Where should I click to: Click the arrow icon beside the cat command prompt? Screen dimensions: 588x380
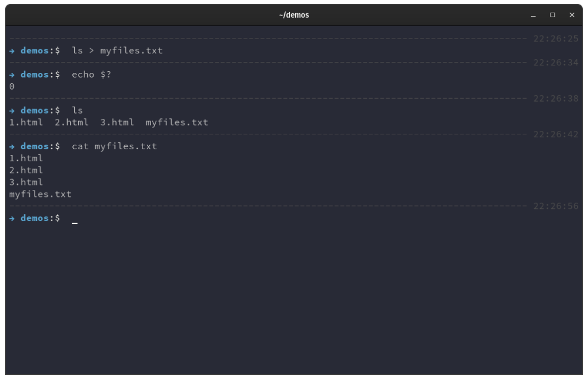pos(11,146)
